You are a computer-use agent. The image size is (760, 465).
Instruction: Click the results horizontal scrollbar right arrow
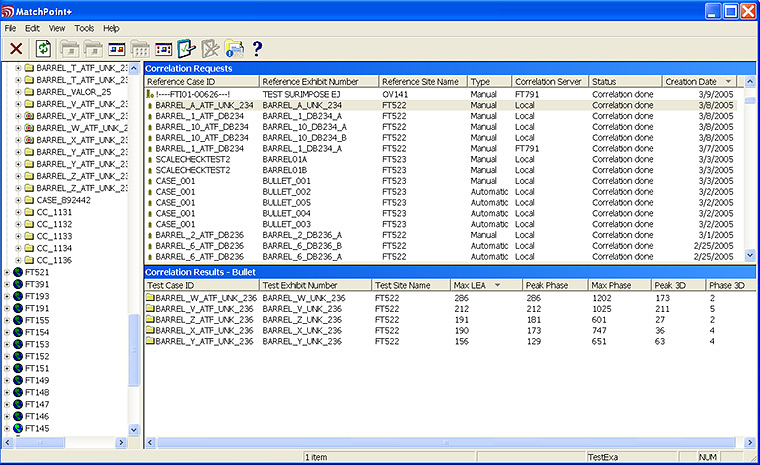750,442
